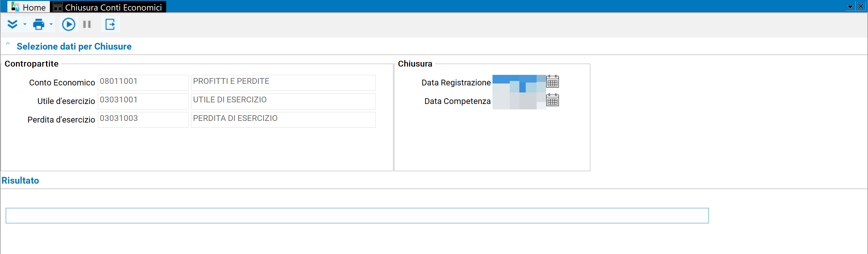
Task: Open dropdown arrow next to double chevron
Action: coord(25,24)
